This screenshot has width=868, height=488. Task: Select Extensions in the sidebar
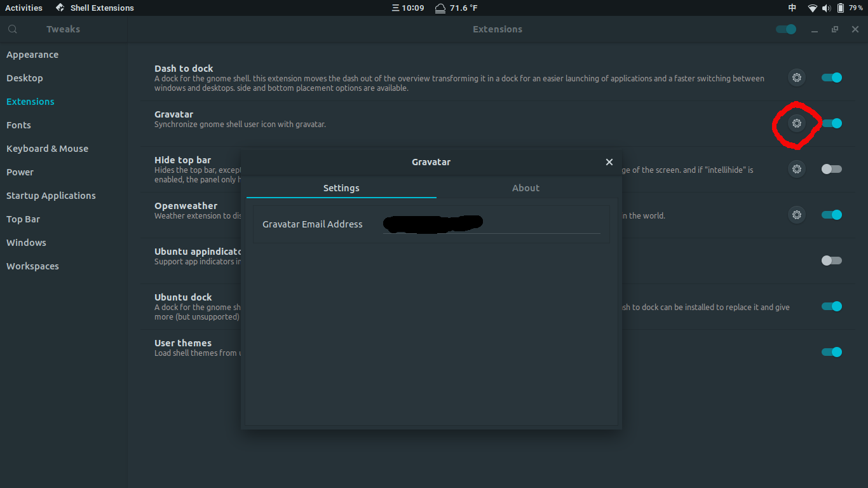click(x=64, y=102)
